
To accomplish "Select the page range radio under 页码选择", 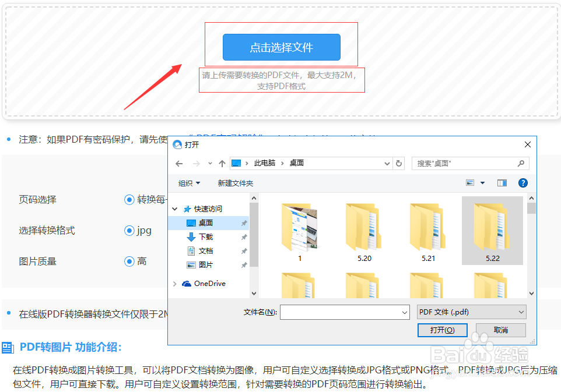I will point(129,200).
